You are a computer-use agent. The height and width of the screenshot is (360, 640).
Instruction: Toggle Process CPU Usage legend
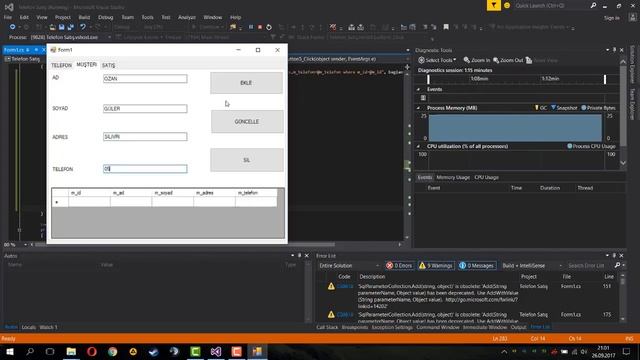591,146
